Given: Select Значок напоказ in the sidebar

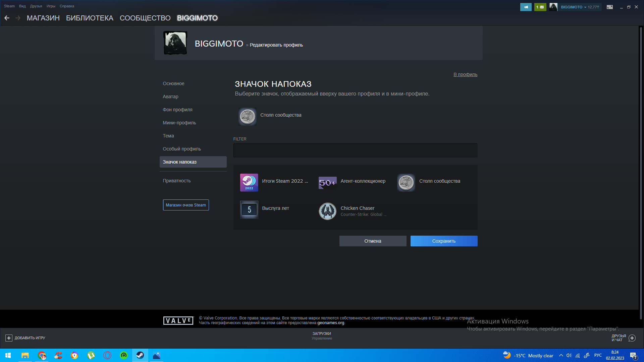Looking at the screenshot, I should tap(193, 162).
